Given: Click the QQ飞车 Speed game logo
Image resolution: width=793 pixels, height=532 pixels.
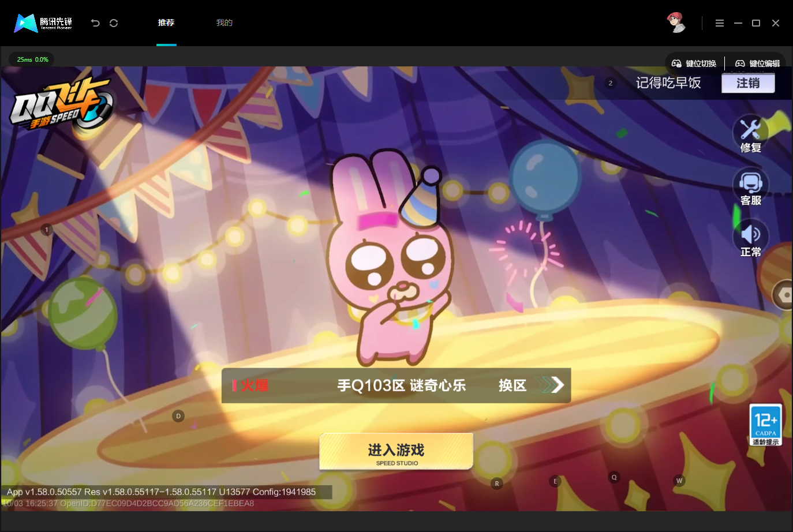Looking at the screenshot, I should (61, 104).
